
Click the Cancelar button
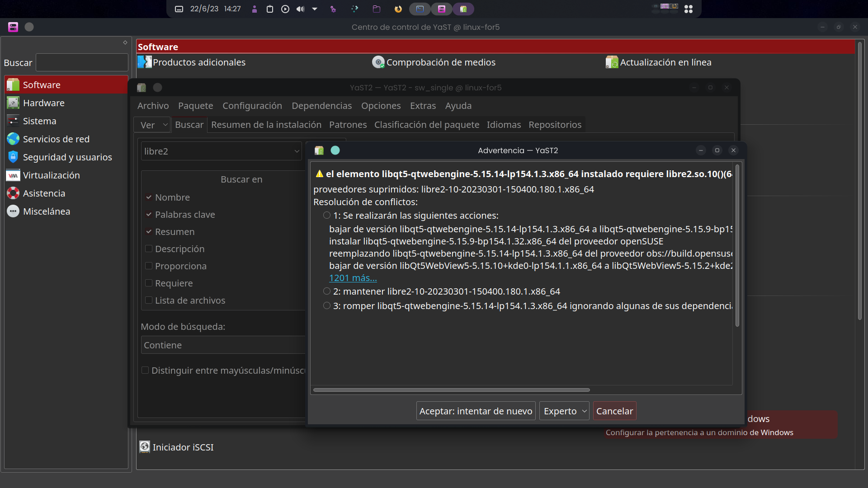pyautogui.click(x=615, y=411)
